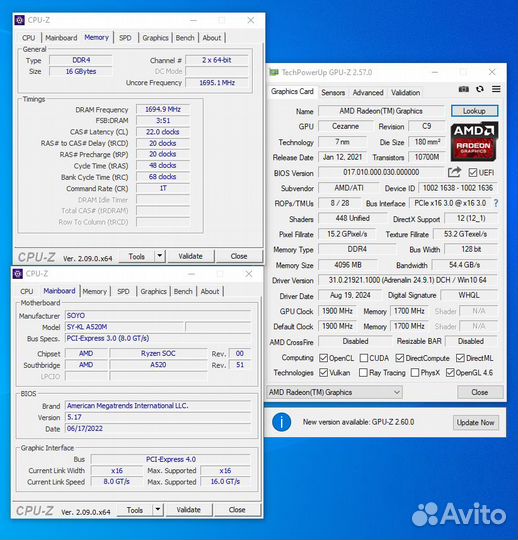
Task: Click the AMD Radeon logo
Action: [474, 142]
